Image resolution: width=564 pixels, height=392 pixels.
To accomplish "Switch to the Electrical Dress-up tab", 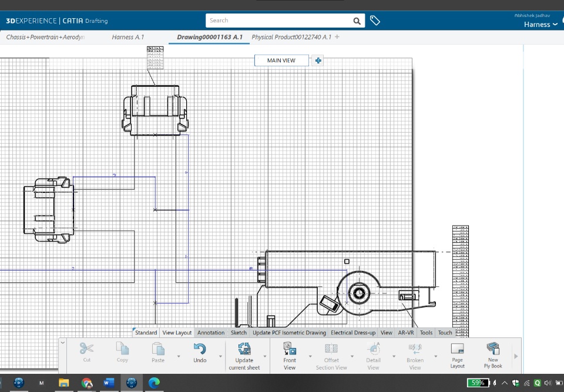I will 353,333.
